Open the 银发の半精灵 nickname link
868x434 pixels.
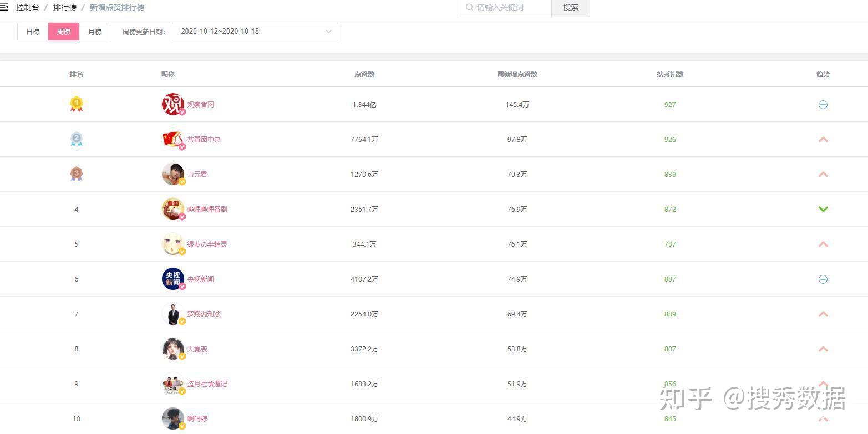click(x=207, y=244)
